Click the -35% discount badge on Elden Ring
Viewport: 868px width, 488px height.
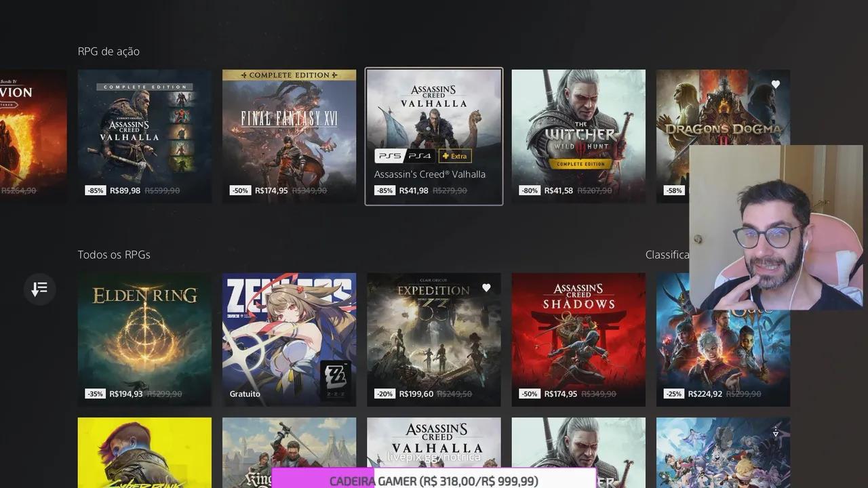[x=94, y=393]
